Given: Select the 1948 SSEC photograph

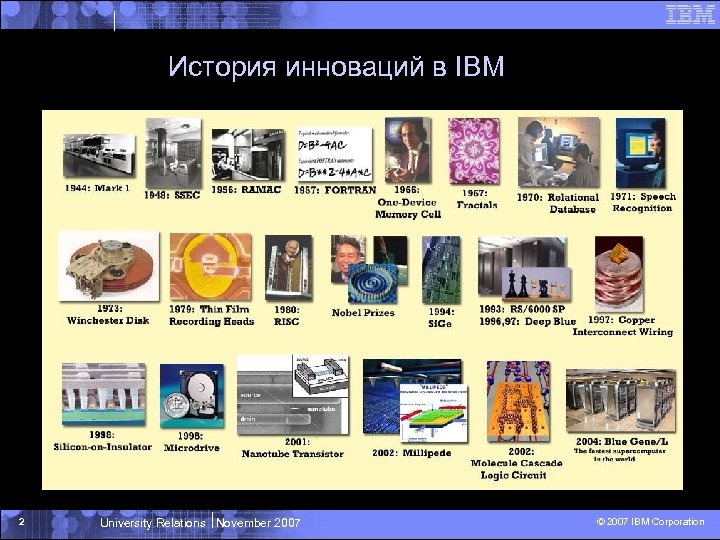Looking at the screenshot, I should 174,153.
